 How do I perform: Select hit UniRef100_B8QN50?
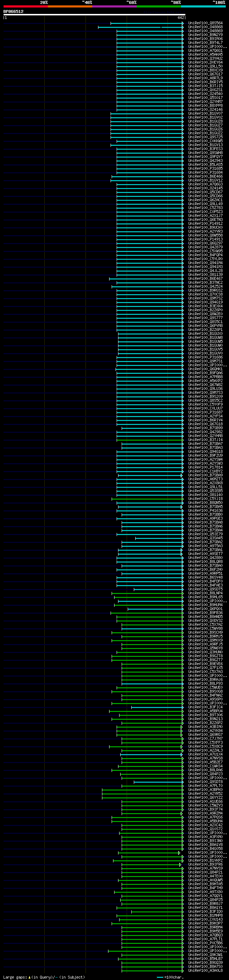click(x=205, y=503)
